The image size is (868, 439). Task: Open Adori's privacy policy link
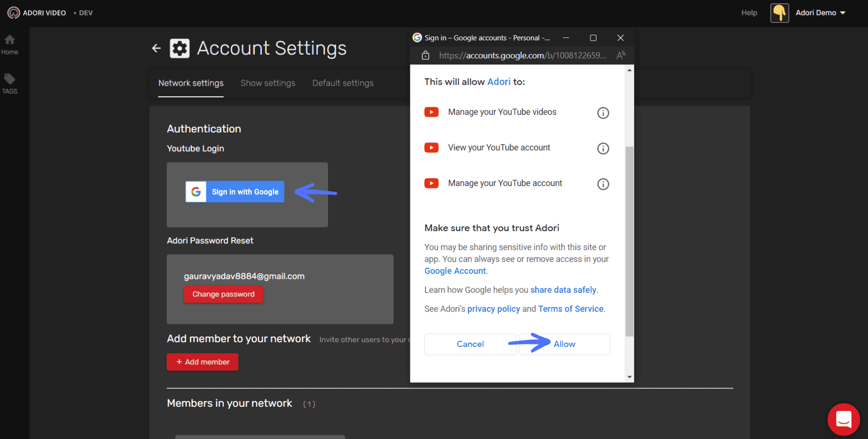pyautogui.click(x=494, y=309)
